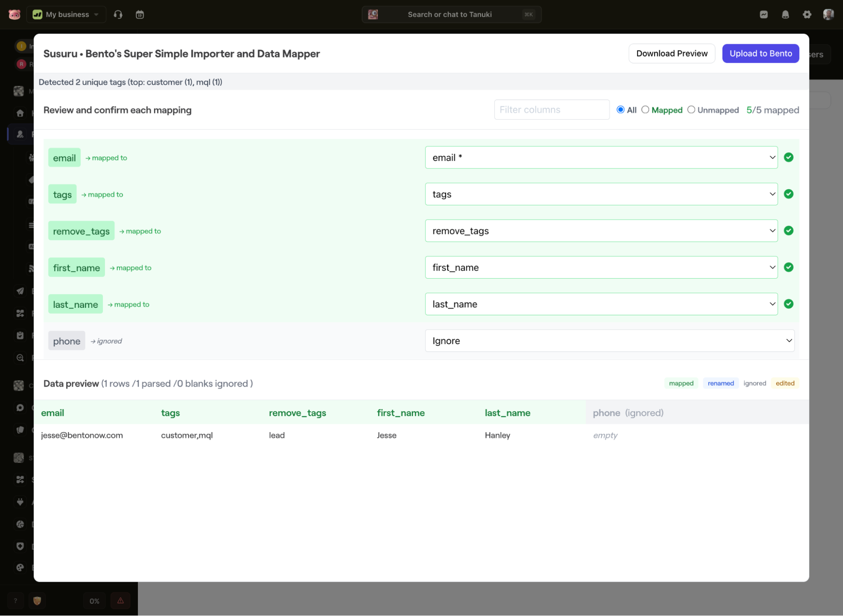Click the Filter columns input field
The width and height of the screenshot is (843, 616).
coord(551,110)
